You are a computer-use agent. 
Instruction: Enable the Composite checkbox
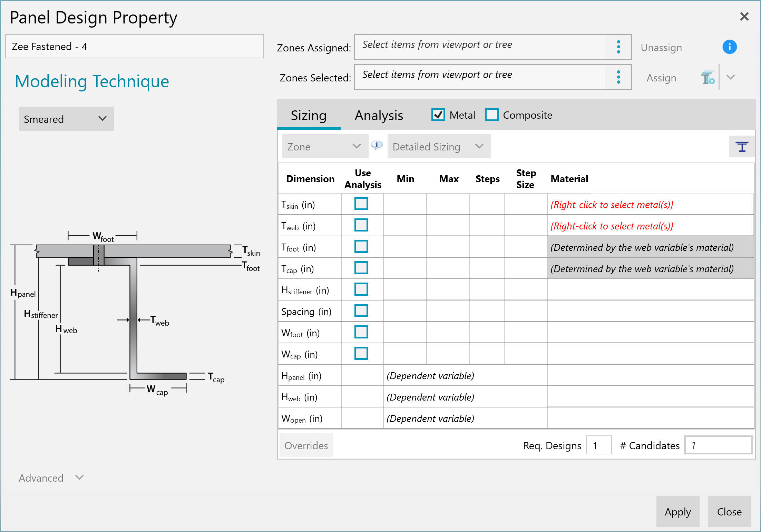tap(491, 115)
